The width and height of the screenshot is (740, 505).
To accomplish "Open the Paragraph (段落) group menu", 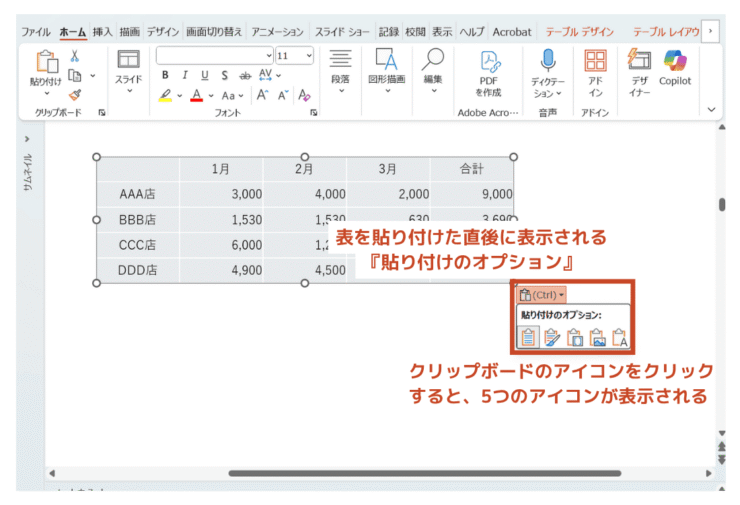I will [x=340, y=71].
